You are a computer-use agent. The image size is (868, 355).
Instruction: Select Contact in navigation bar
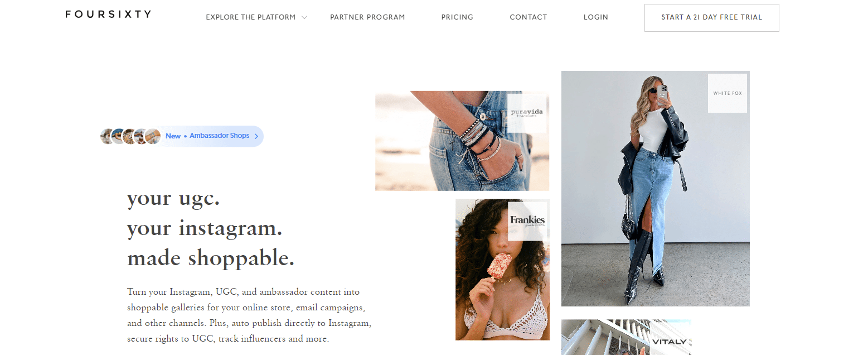pos(528,17)
